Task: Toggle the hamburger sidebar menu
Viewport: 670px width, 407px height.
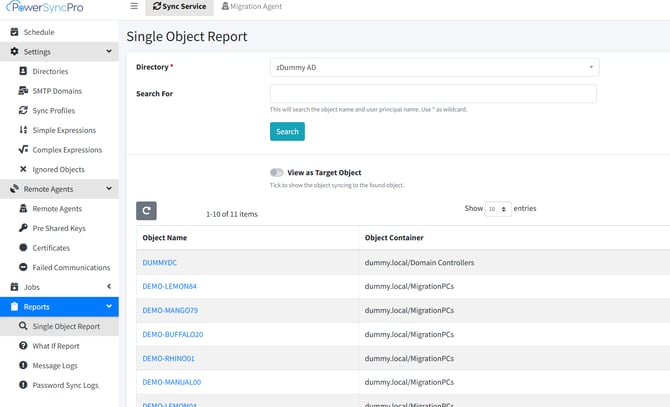Action: (134, 6)
